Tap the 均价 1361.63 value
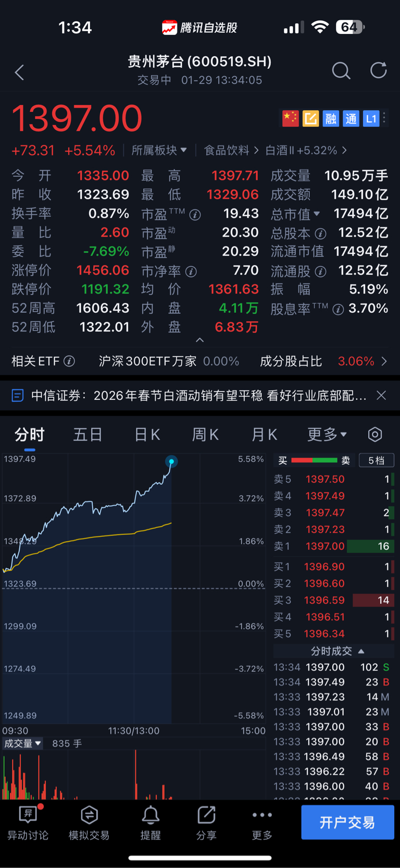The width and height of the screenshot is (400, 868). click(233, 289)
